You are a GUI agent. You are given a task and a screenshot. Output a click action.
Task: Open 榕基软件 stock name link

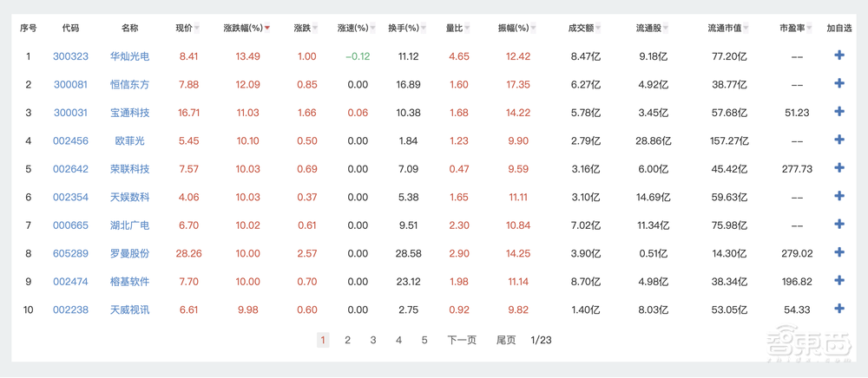pos(130,281)
